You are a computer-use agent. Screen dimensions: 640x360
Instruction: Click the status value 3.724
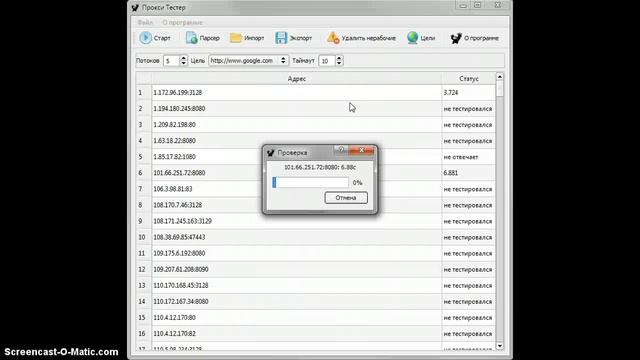(x=451, y=93)
